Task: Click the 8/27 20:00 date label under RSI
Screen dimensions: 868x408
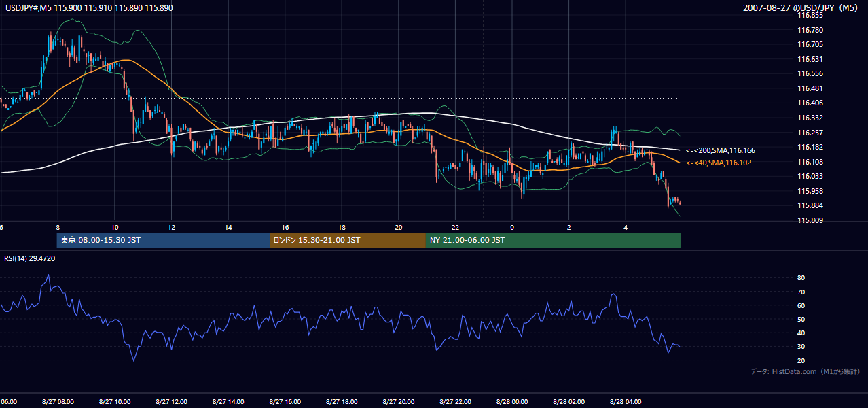Action: point(399,402)
